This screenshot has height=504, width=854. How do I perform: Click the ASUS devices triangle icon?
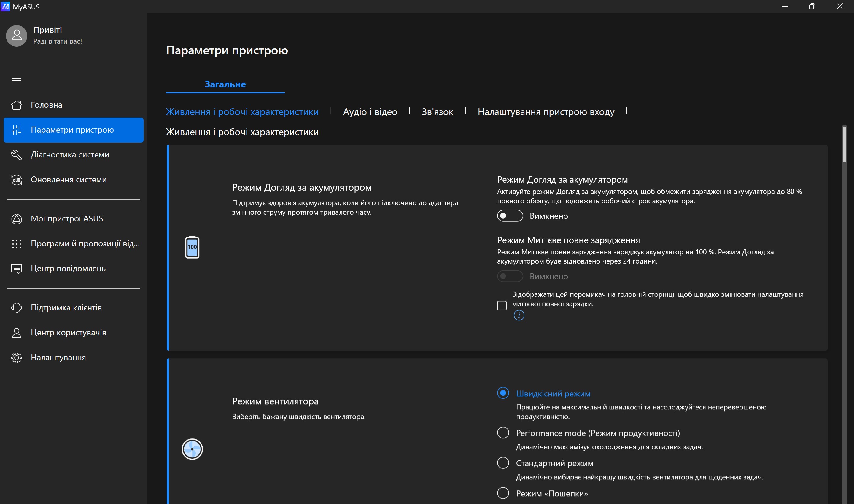(17, 219)
